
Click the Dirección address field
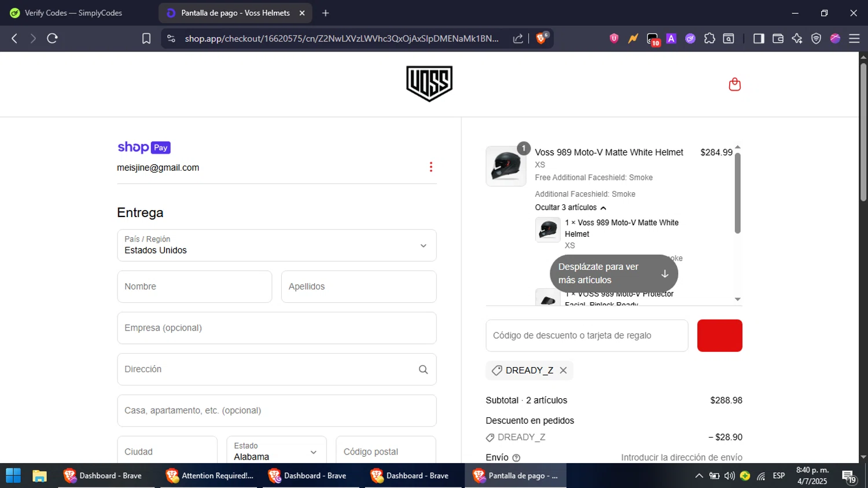click(x=277, y=369)
